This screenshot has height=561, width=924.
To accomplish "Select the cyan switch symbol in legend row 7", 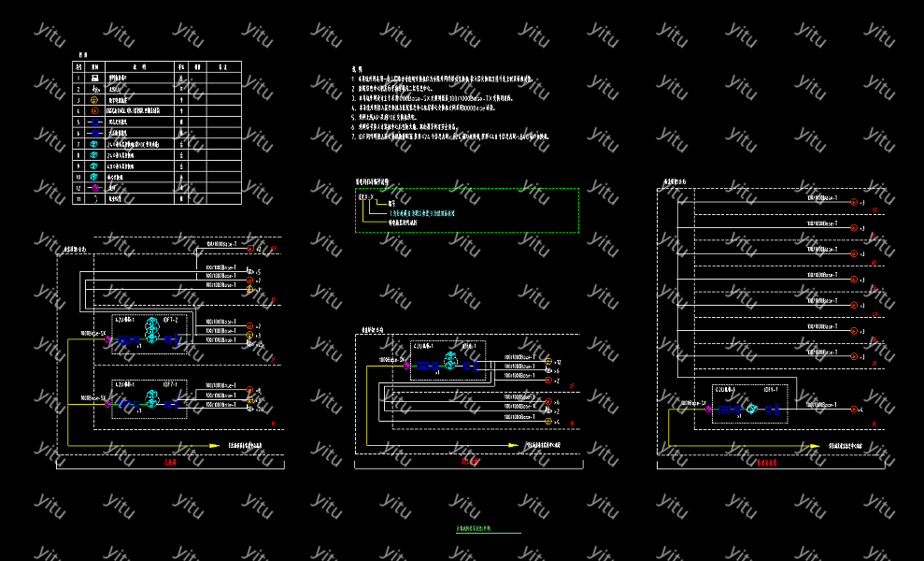I will pos(94,144).
